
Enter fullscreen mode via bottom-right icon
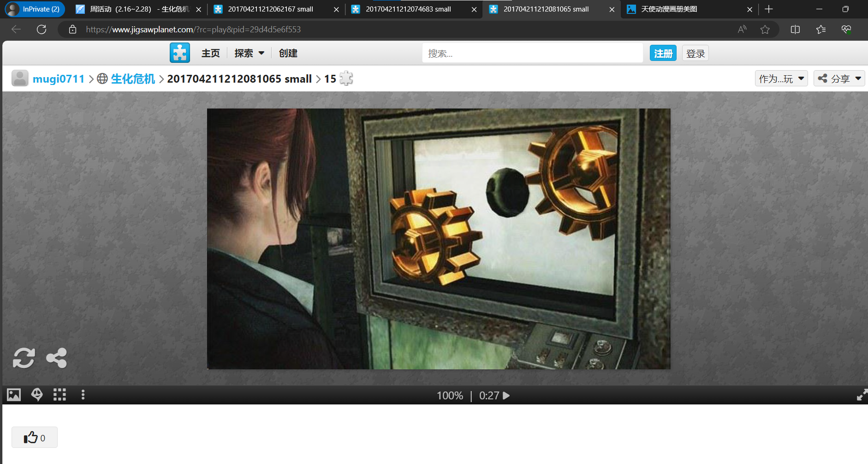point(862,395)
